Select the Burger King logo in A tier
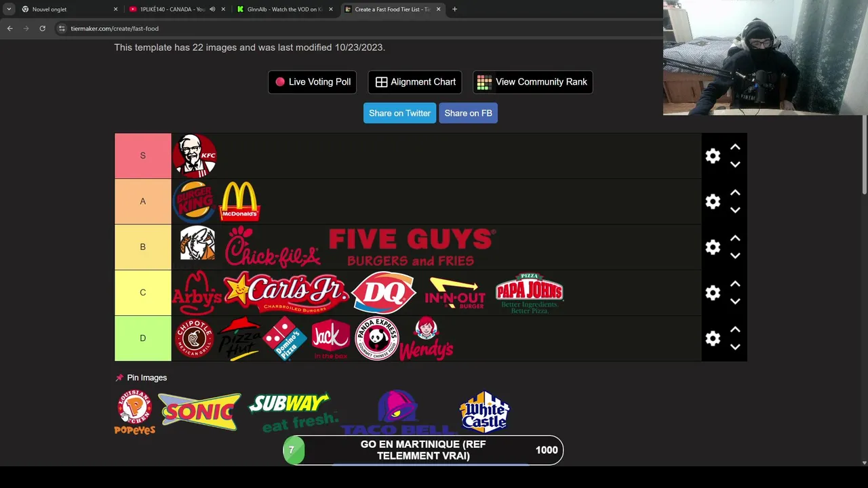 pos(195,201)
